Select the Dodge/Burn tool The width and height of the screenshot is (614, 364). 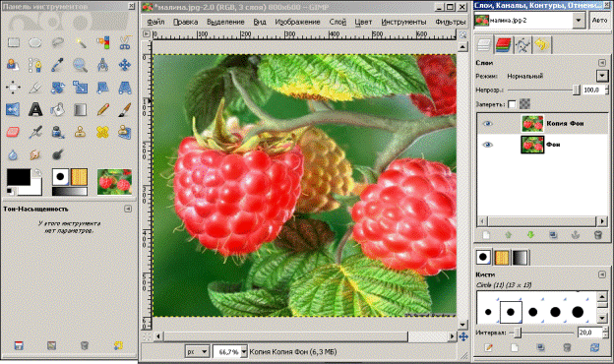57,154
